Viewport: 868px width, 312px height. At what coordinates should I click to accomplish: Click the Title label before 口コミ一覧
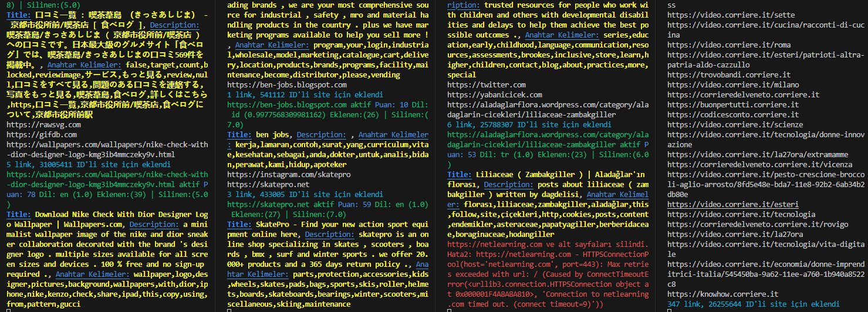click(19, 15)
